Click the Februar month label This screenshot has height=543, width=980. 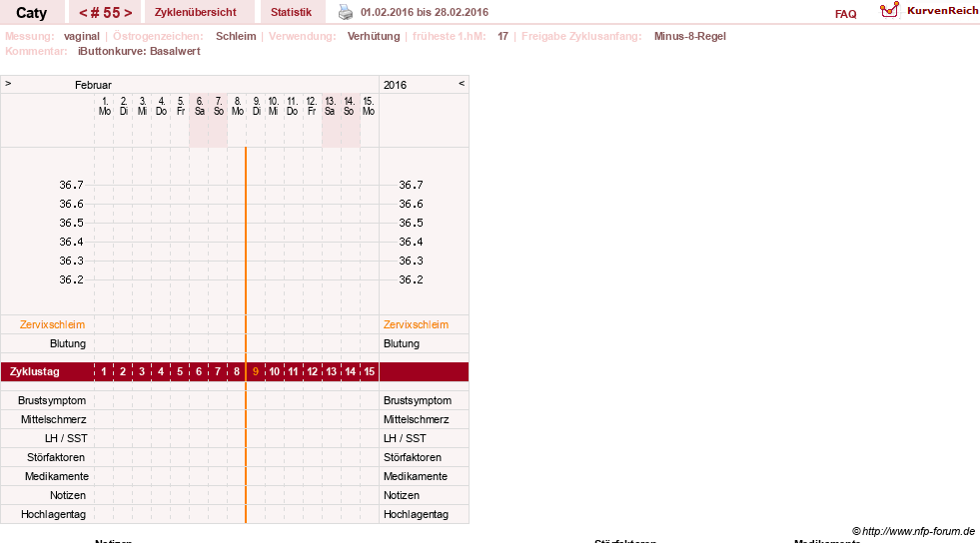pos(93,85)
